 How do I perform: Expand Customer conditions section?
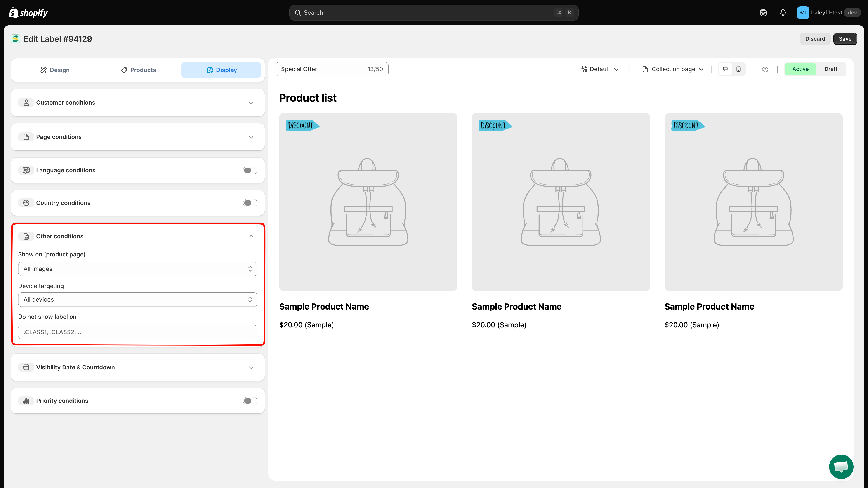[x=251, y=103]
